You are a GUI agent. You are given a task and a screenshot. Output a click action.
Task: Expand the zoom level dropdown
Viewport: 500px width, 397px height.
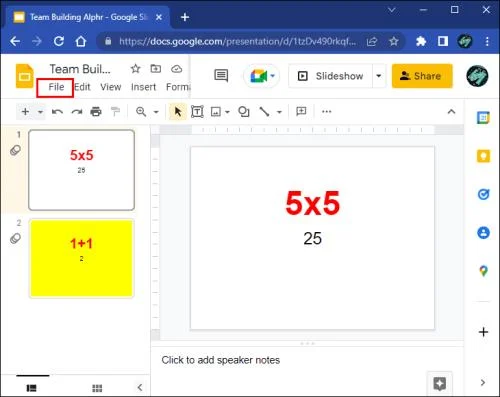point(156,112)
